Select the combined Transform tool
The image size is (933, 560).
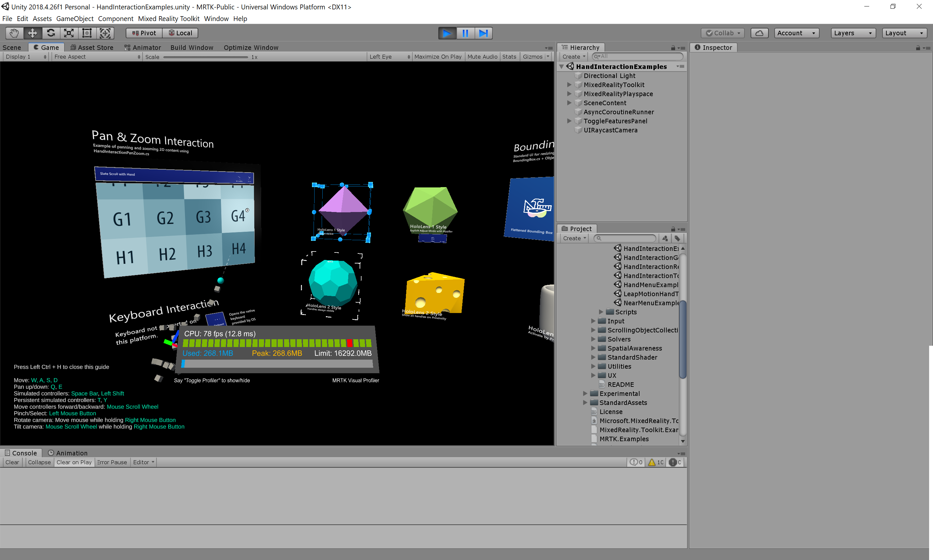pos(105,33)
